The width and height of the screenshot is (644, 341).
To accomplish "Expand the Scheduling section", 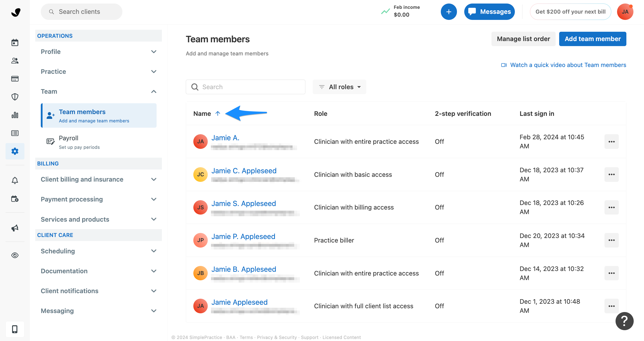I will tap(99, 251).
